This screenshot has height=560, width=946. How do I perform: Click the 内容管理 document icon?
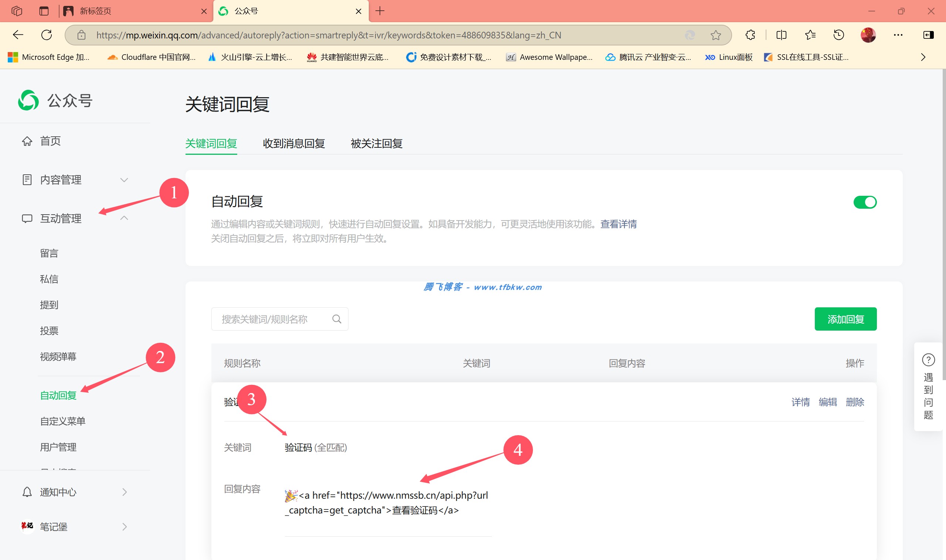click(x=27, y=180)
